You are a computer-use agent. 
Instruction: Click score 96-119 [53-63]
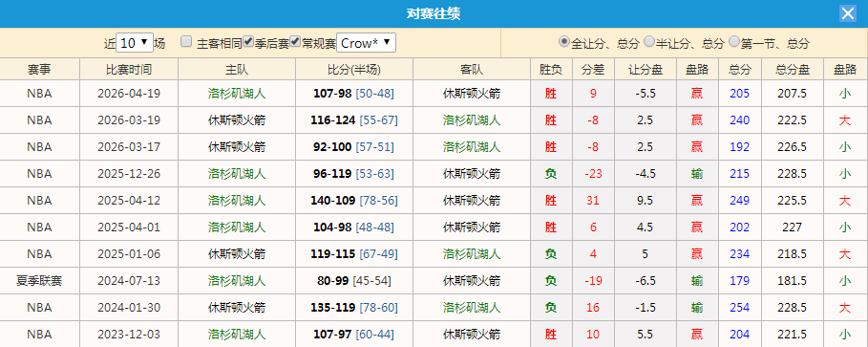[x=353, y=174]
